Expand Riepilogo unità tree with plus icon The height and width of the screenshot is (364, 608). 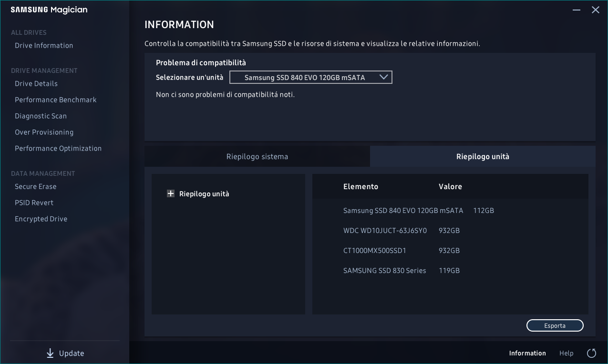point(171,193)
